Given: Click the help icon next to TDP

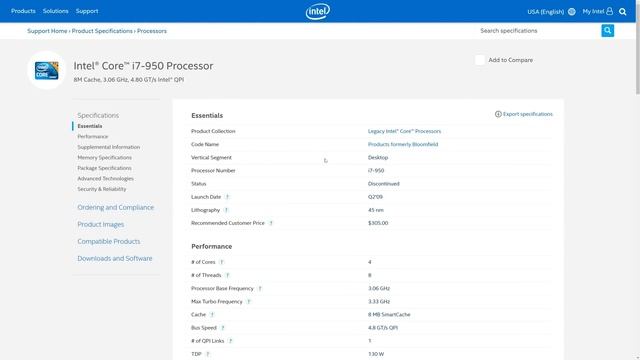Looking at the screenshot, I should pyautogui.click(x=208, y=354).
